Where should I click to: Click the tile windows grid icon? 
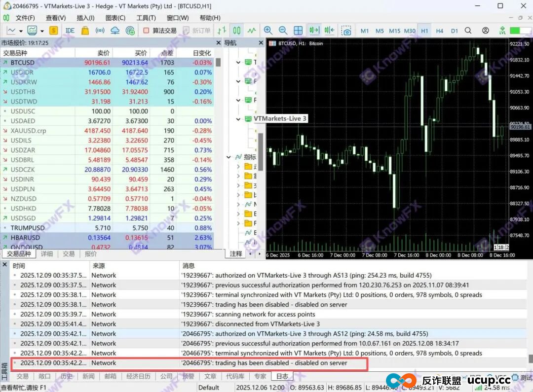coord(298,31)
